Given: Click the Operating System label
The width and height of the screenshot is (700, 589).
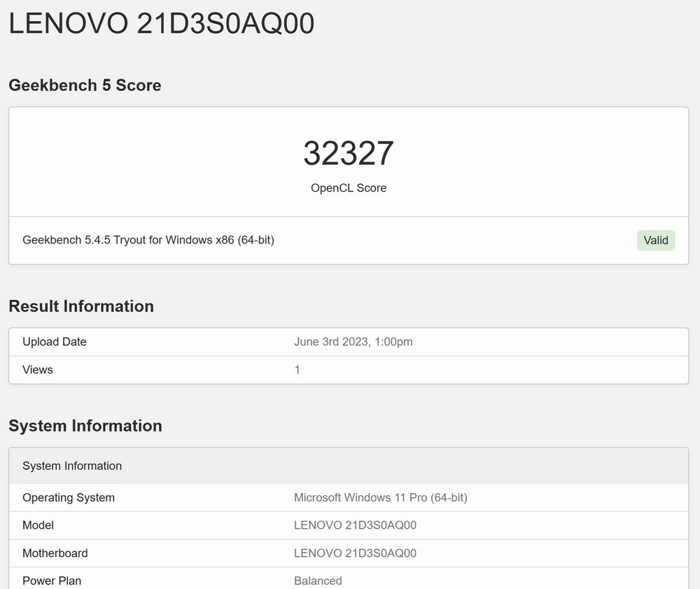Looking at the screenshot, I should pos(69,497).
